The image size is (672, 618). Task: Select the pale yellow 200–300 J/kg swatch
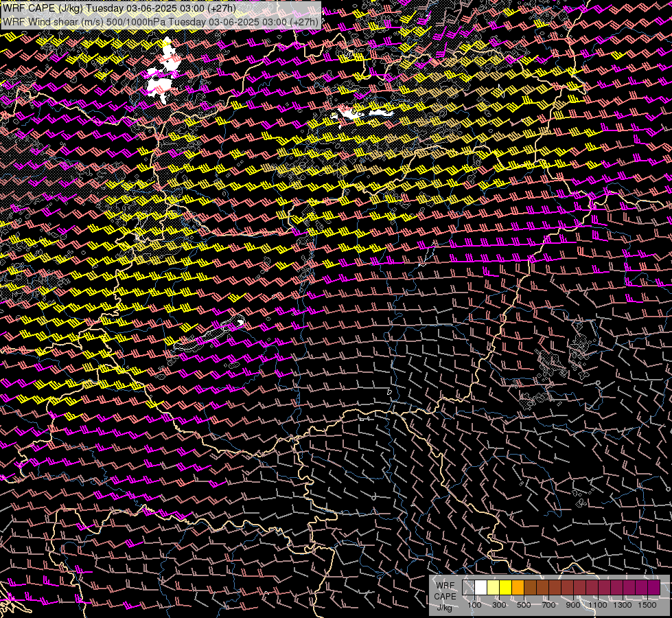point(494,588)
